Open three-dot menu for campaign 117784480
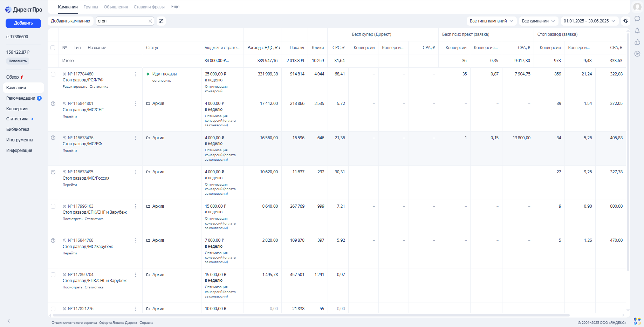644x327 pixels. coord(136,74)
